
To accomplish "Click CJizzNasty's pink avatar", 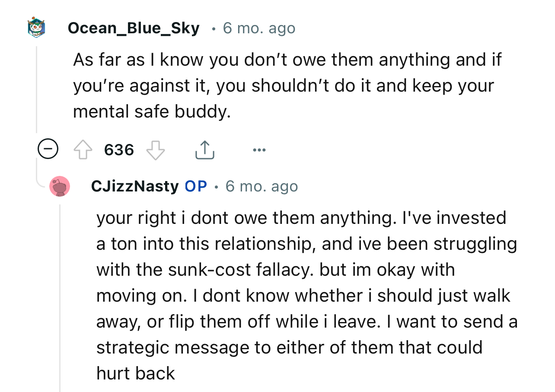I will click(59, 187).
